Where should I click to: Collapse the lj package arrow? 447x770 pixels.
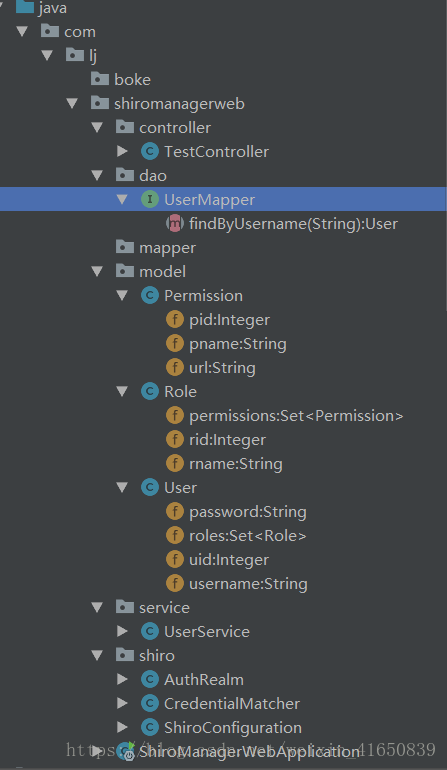pos(47,55)
